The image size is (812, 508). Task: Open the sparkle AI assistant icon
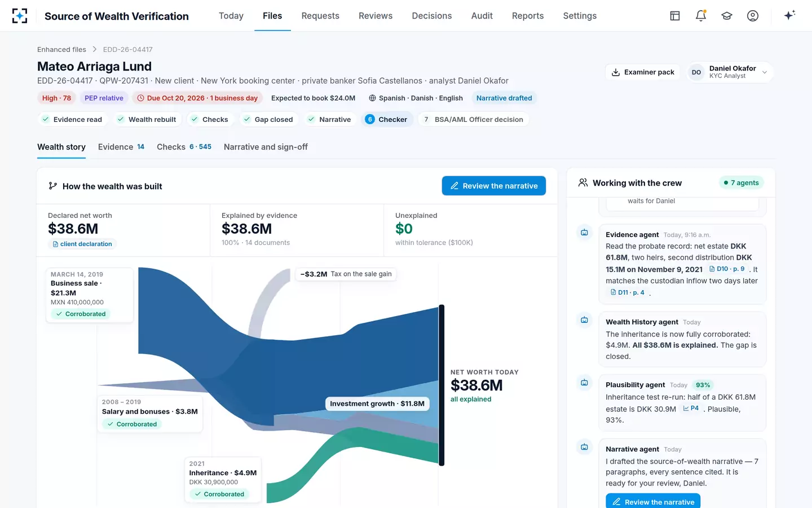tap(789, 15)
